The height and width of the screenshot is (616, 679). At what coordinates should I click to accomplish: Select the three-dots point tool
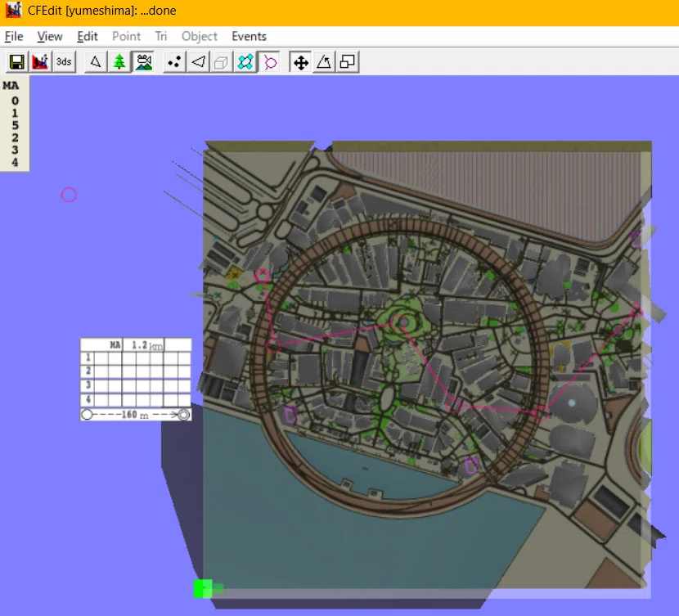pos(174,62)
